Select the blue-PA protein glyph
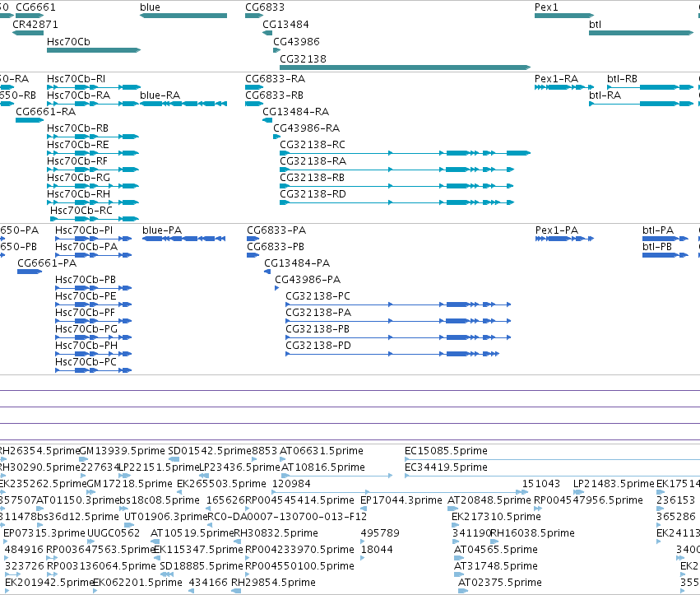700x595 pixels. pos(184,239)
